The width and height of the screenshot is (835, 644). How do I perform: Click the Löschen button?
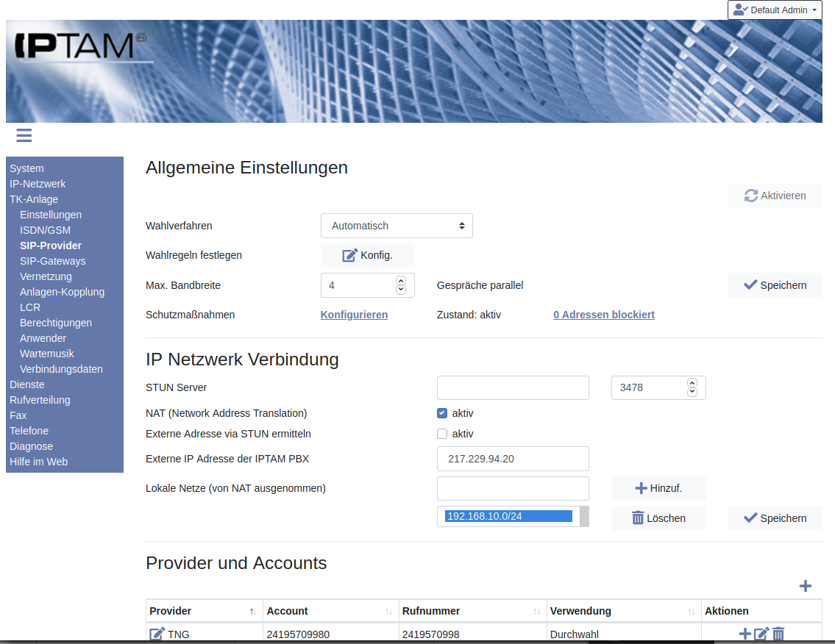[658, 518]
